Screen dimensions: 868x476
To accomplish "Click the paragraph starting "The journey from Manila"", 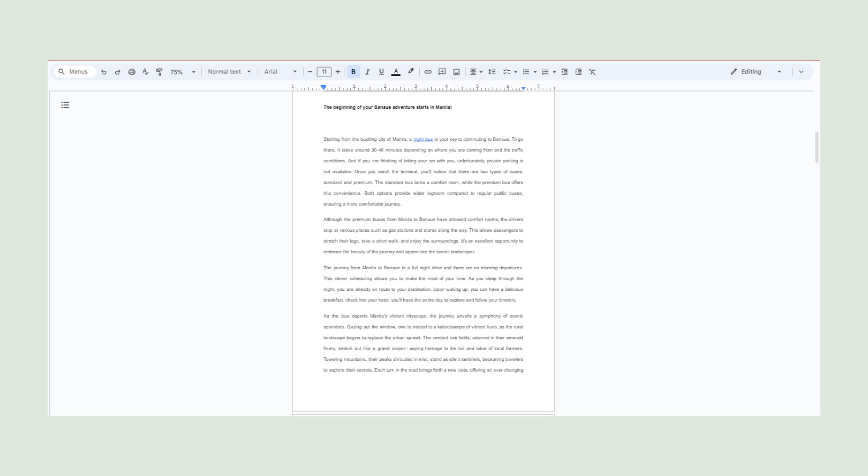I will click(x=423, y=284).
